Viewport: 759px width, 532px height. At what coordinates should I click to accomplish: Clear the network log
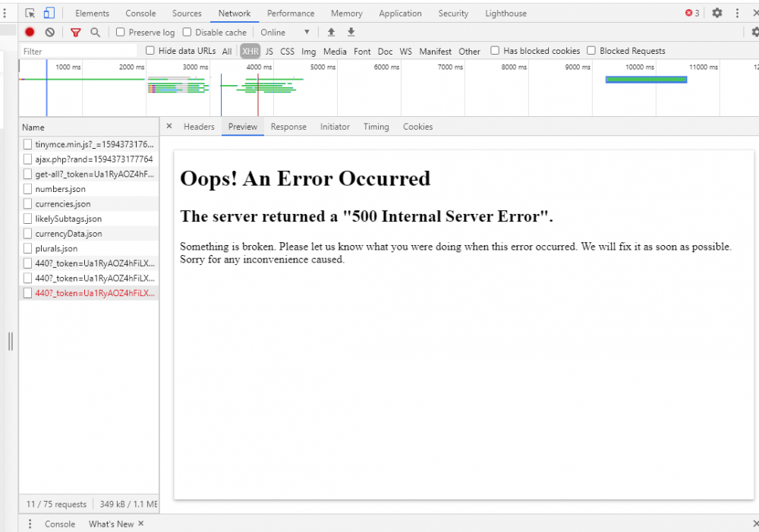(49, 32)
